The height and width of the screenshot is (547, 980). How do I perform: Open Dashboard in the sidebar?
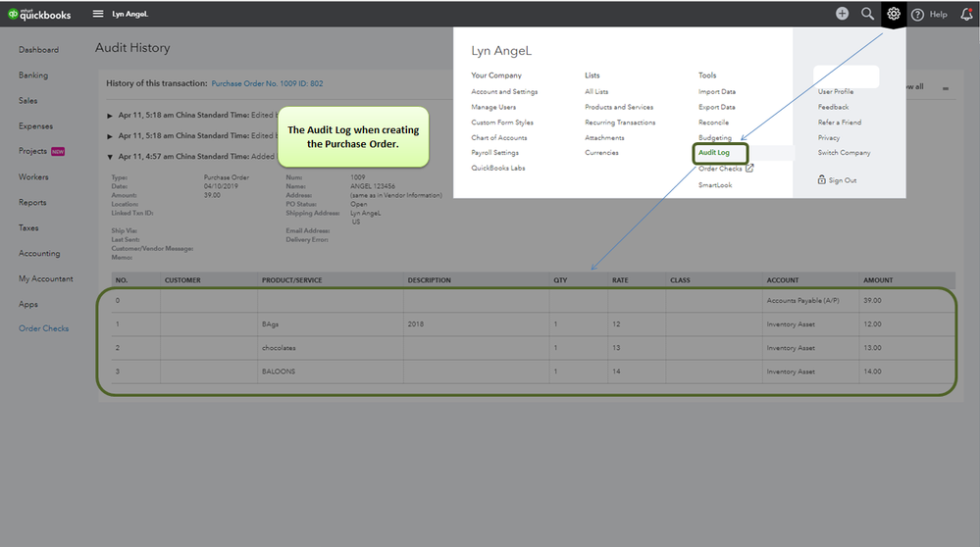click(x=39, y=50)
